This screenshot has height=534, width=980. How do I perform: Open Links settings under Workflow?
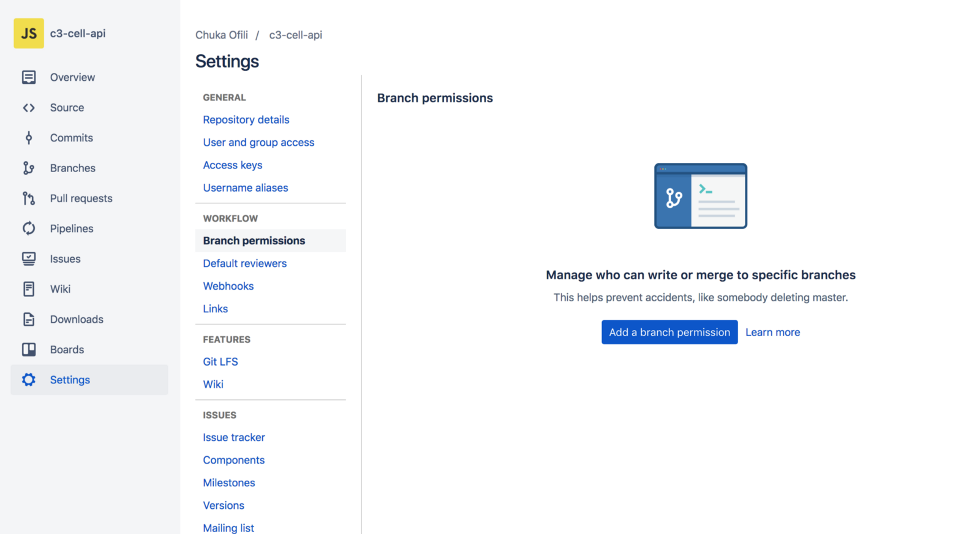216,309
